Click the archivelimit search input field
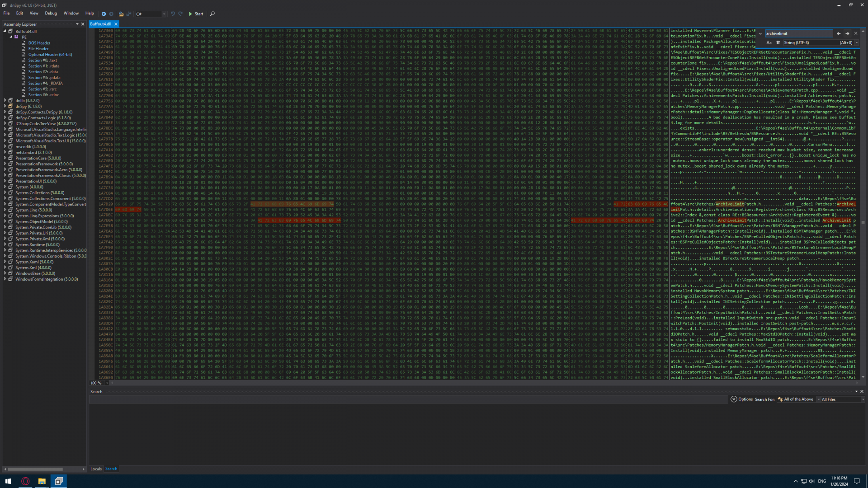 (x=798, y=33)
